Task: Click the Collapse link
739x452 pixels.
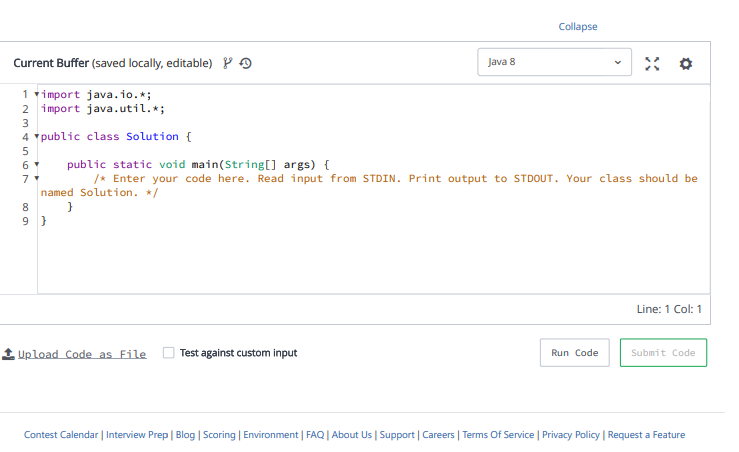Action: [578, 27]
